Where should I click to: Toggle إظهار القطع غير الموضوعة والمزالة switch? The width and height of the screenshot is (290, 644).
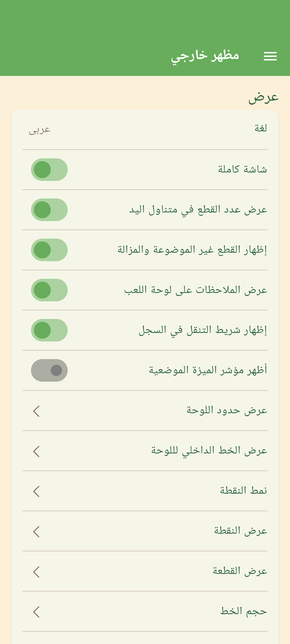pos(49,250)
